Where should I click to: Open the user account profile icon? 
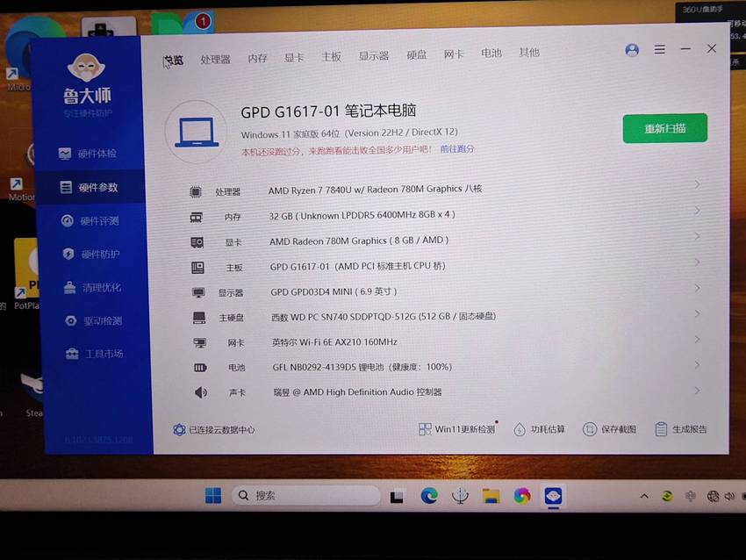point(632,50)
